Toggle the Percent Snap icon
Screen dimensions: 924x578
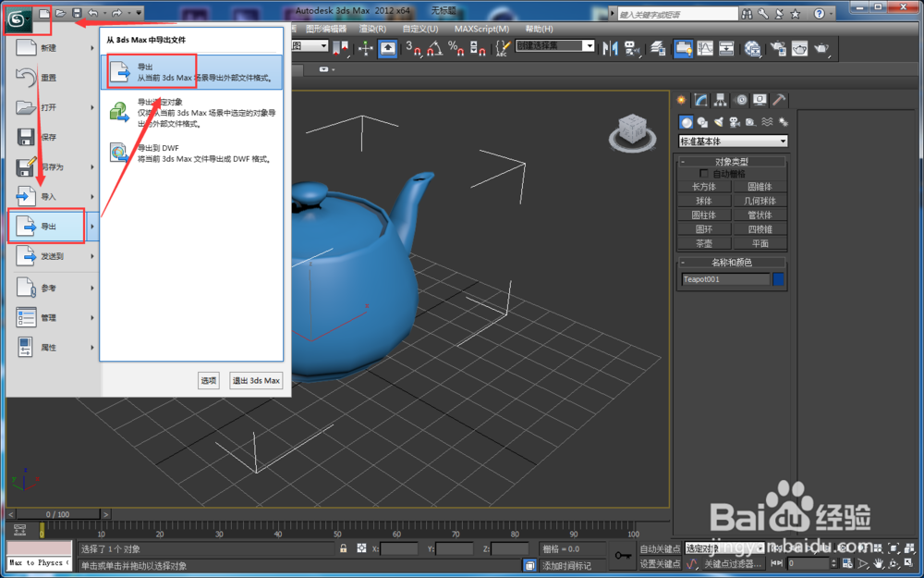(x=456, y=48)
